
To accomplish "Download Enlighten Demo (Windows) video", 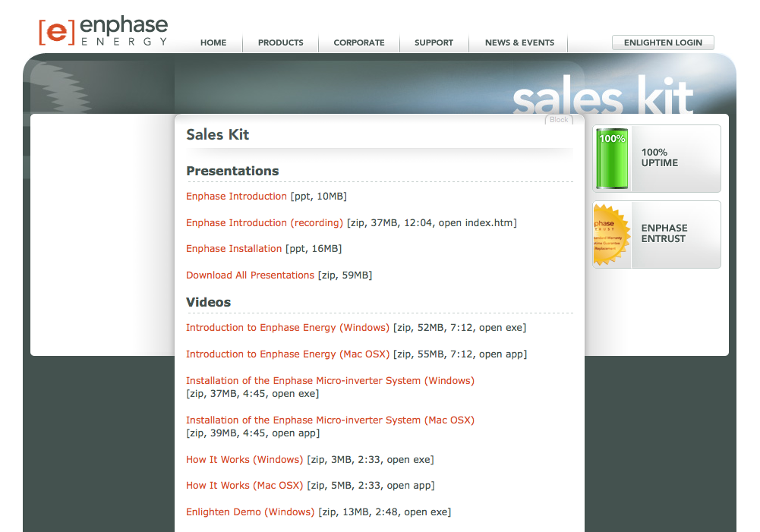I will click(250, 512).
